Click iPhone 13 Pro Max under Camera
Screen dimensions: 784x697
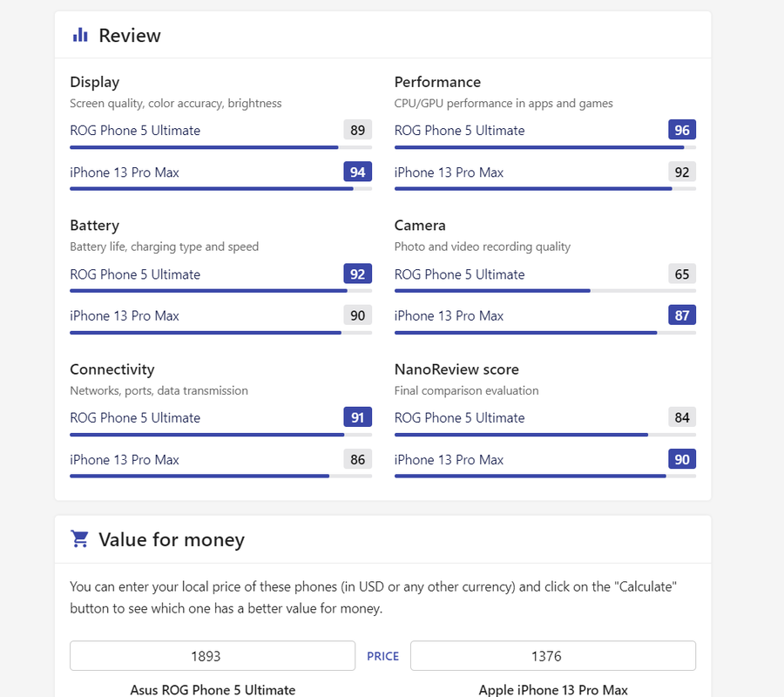449,316
